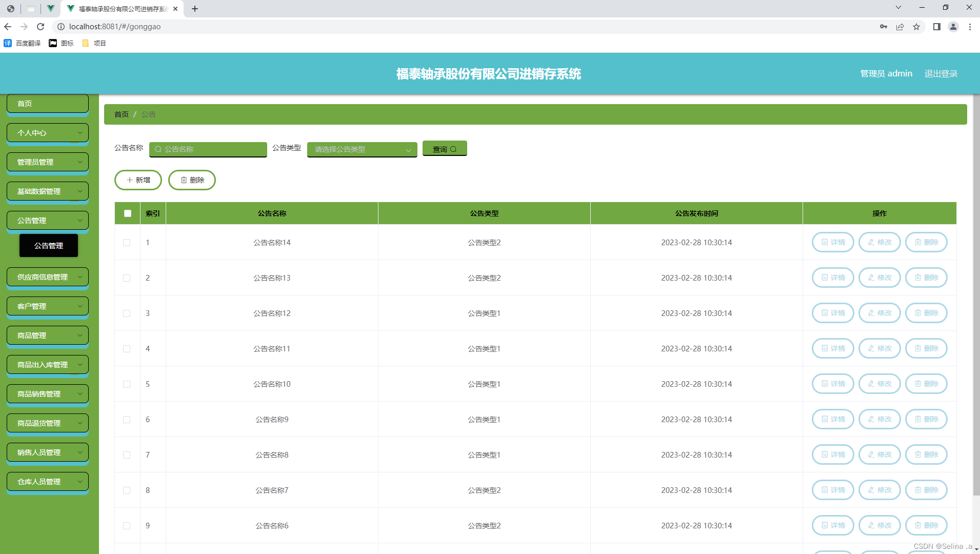This screenshot has width=980, height=554.
Task: Expand 商品销售管理 sidebar menu
Action: 48,394
